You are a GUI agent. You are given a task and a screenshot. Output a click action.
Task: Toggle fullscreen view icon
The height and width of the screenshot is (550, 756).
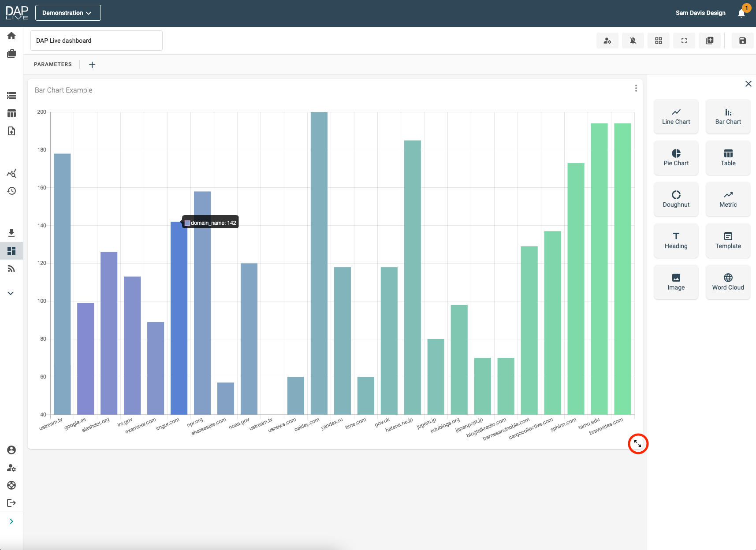point(684,41)
